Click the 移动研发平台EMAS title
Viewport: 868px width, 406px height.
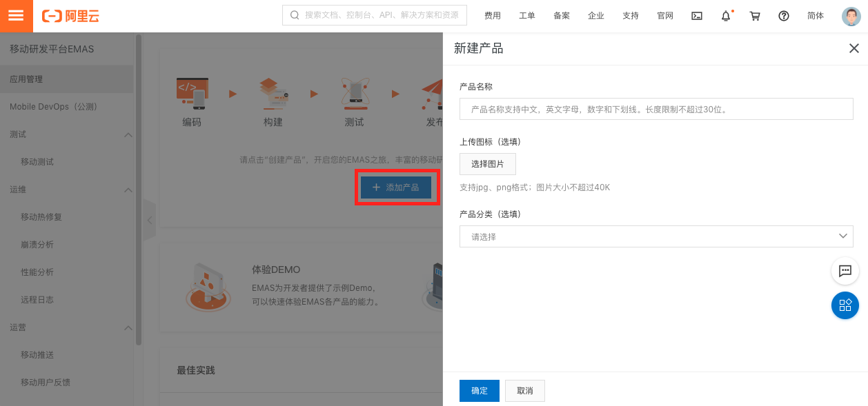(52, 49)
